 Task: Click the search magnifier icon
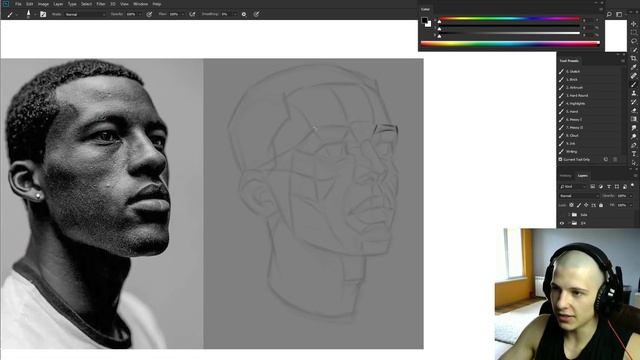click(609, 14)
